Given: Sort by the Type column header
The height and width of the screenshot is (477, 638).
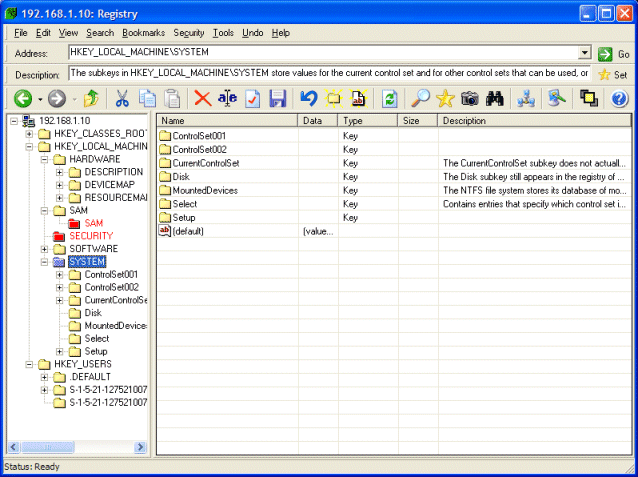Looking at the screenshot, I should click(367, 121).
